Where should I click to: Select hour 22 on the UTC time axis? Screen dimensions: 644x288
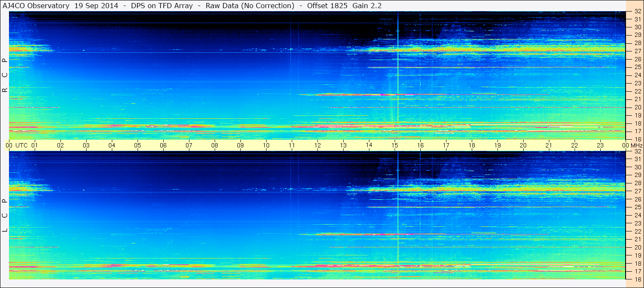pyautogui.click(x=575, y=145)
